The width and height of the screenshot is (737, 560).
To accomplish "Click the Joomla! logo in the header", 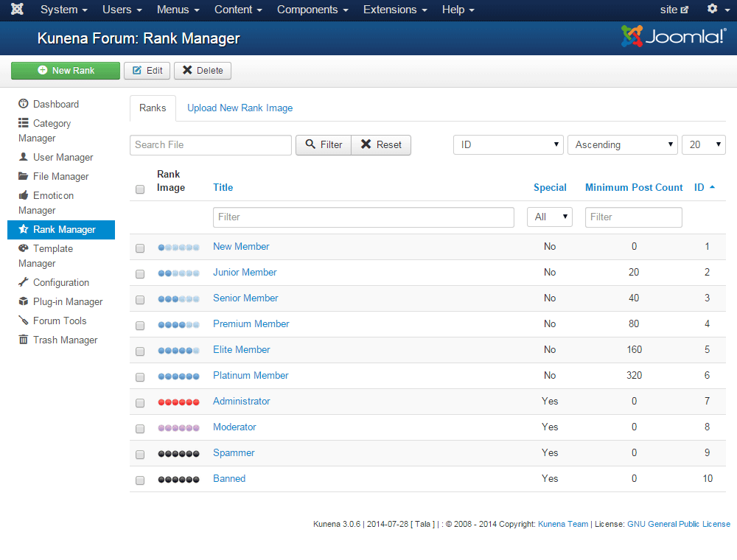I will (x=674, y=36).
